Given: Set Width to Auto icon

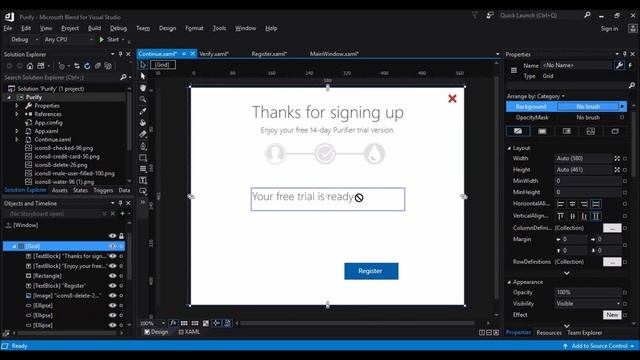Looking at the screenshot, I should coord(617,158).
